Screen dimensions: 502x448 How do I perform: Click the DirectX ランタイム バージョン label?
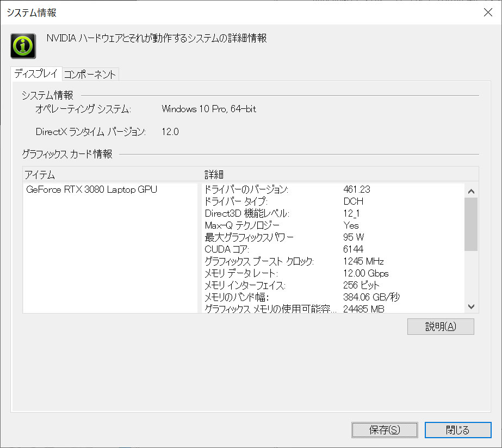pyautogui.click(x=91, y=132)
